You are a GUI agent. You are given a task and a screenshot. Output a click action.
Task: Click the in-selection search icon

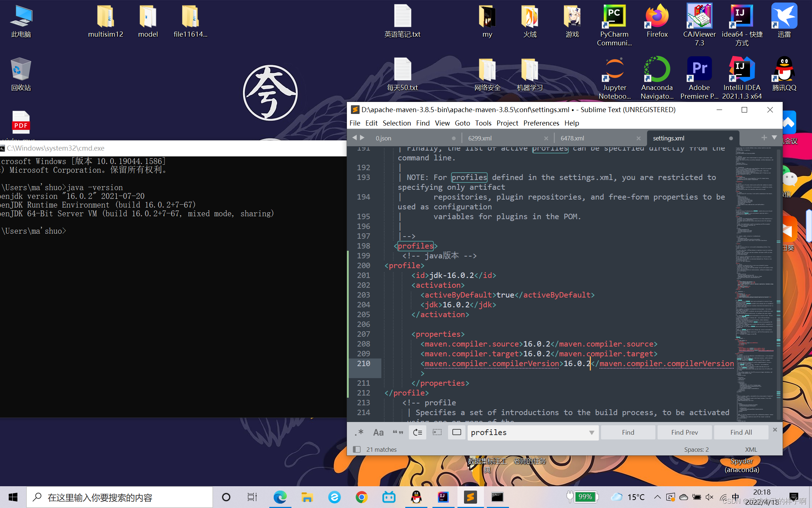point(437,432)
